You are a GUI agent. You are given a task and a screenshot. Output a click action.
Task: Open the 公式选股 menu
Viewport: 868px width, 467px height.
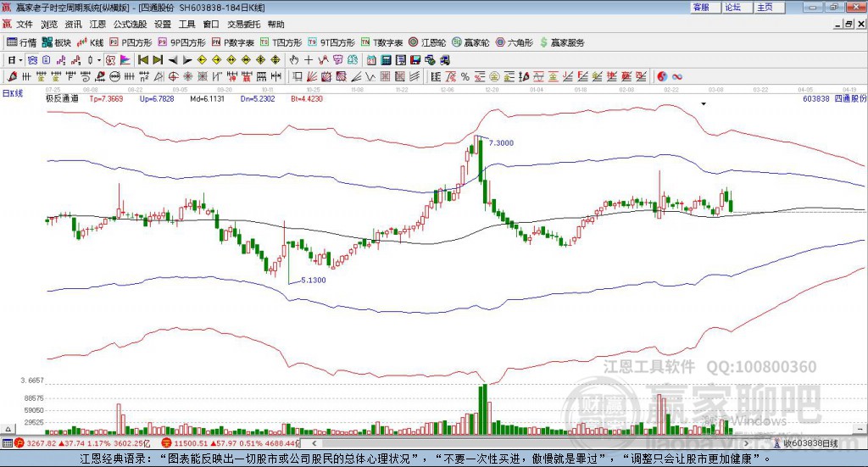130,25
